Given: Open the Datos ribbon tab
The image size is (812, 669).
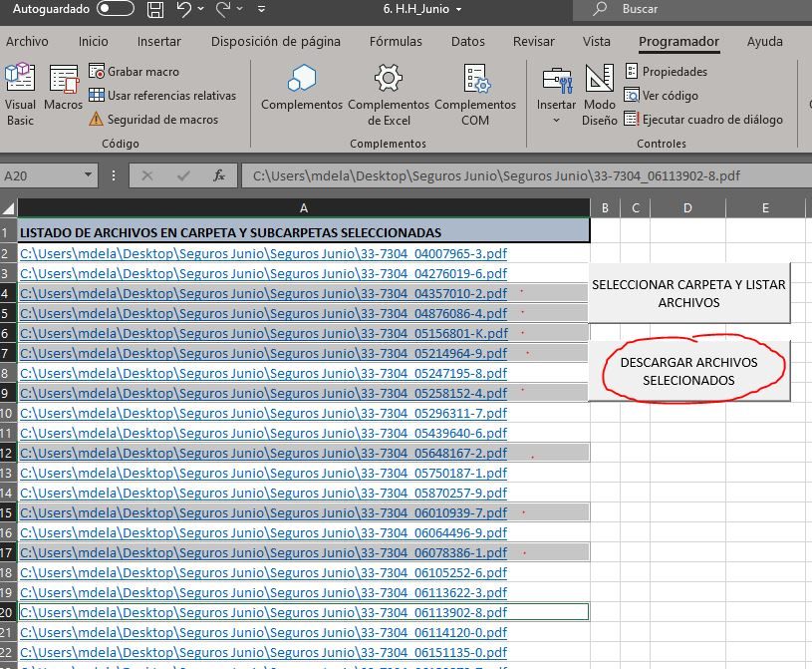Looking at the screenshot, I should [467, 42].
